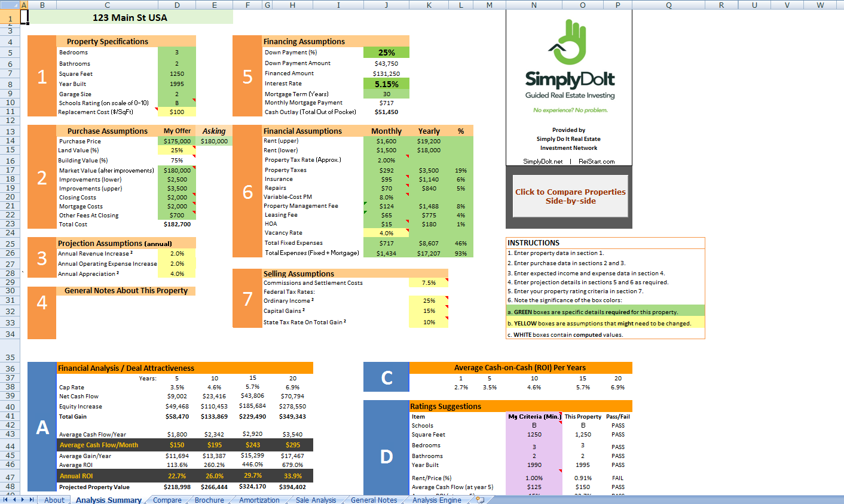This screenshot has width=844, height=504.
Task: Select column J header
Action: tap(386, 5)
